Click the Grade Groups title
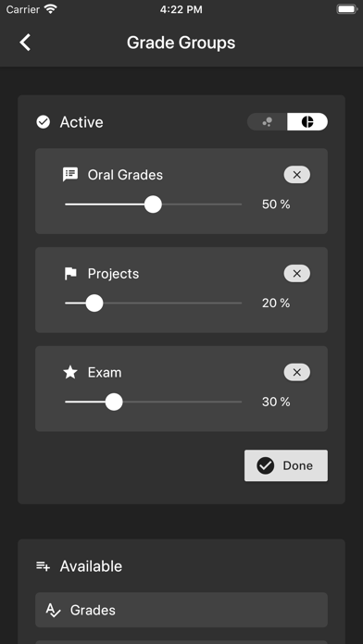The height and width of the screenshot is (644, 363). (181, 43)
